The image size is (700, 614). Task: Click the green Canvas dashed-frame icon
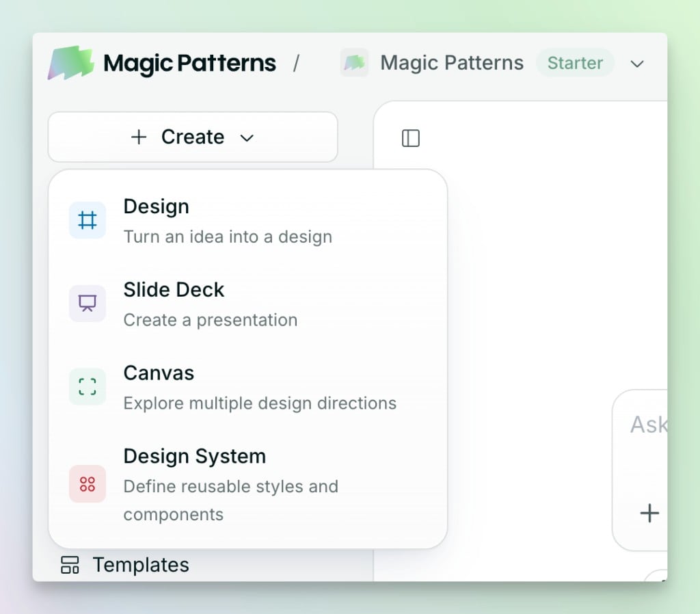coord(87,387)
